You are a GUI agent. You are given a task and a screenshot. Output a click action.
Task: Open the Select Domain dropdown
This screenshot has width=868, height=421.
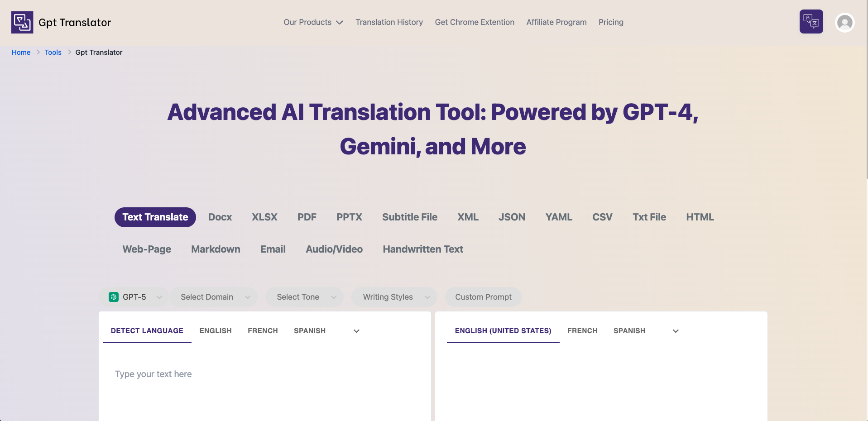click(214, 297)
